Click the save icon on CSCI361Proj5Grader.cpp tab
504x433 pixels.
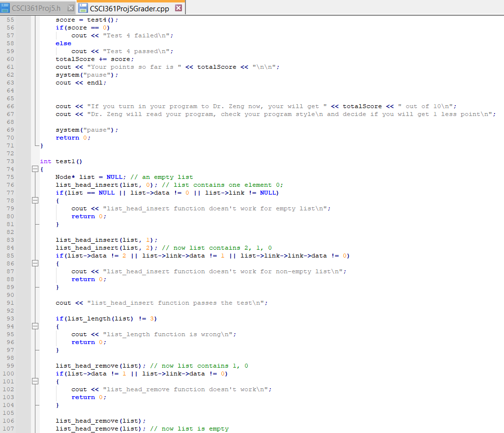coord(83,8)
